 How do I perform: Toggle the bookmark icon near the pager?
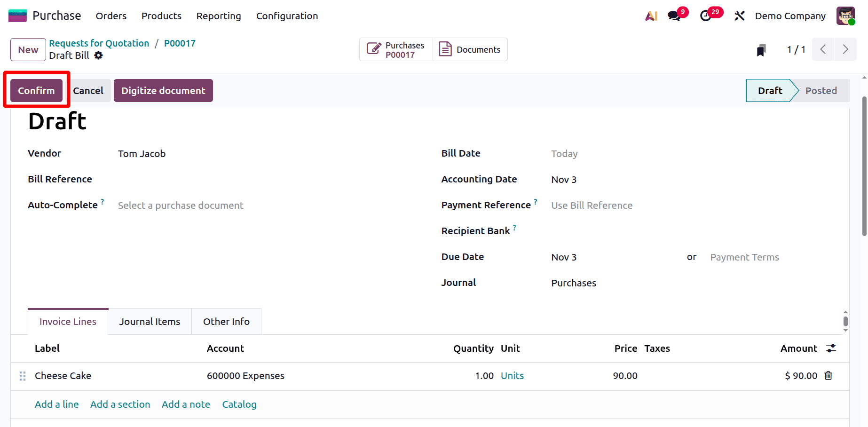pos(761,49)
